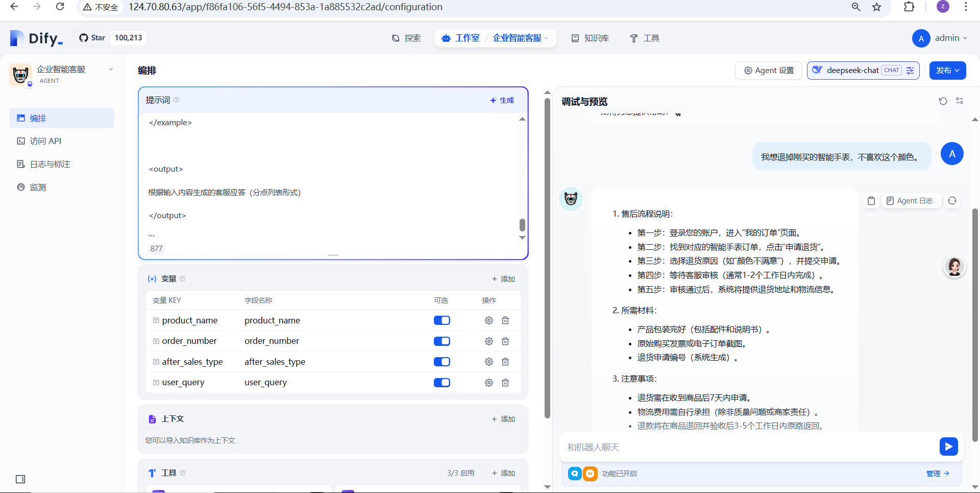Copy the agent response
The image size is (980, 493).
(x=871, y=201)
